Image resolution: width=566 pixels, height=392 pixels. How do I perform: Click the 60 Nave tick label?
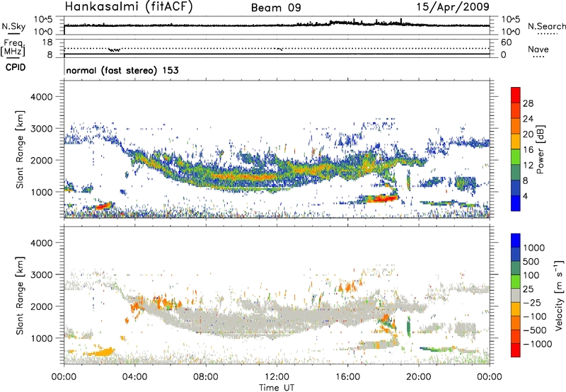pyautogui.click(x=506, y=42)
